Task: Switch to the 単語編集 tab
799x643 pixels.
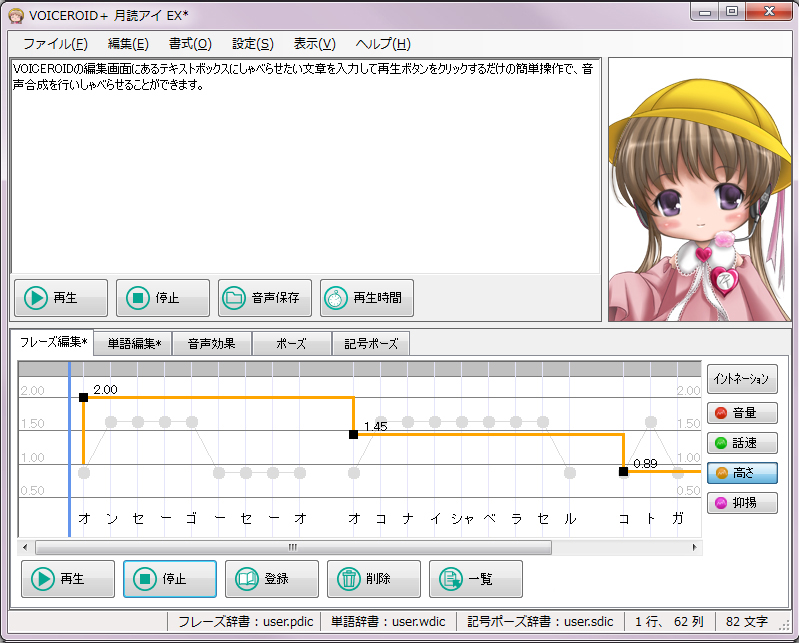Action: (134, 344)
